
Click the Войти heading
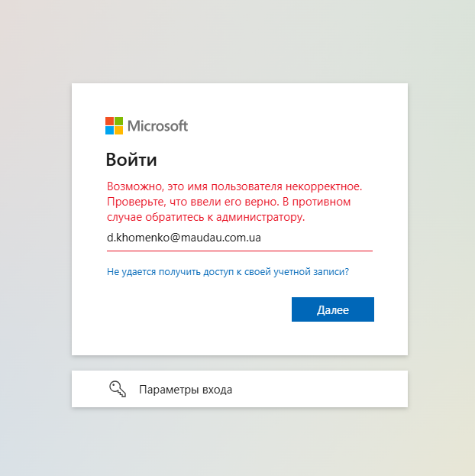point(131,160)
